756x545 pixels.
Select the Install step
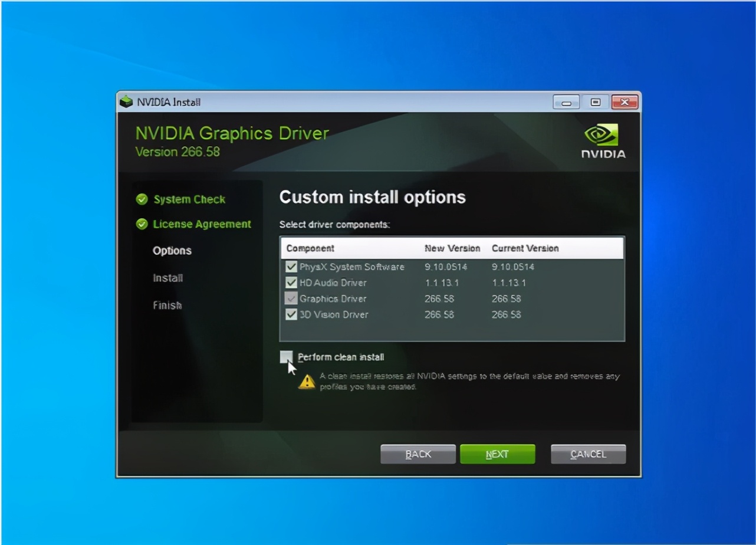[168, 278]
